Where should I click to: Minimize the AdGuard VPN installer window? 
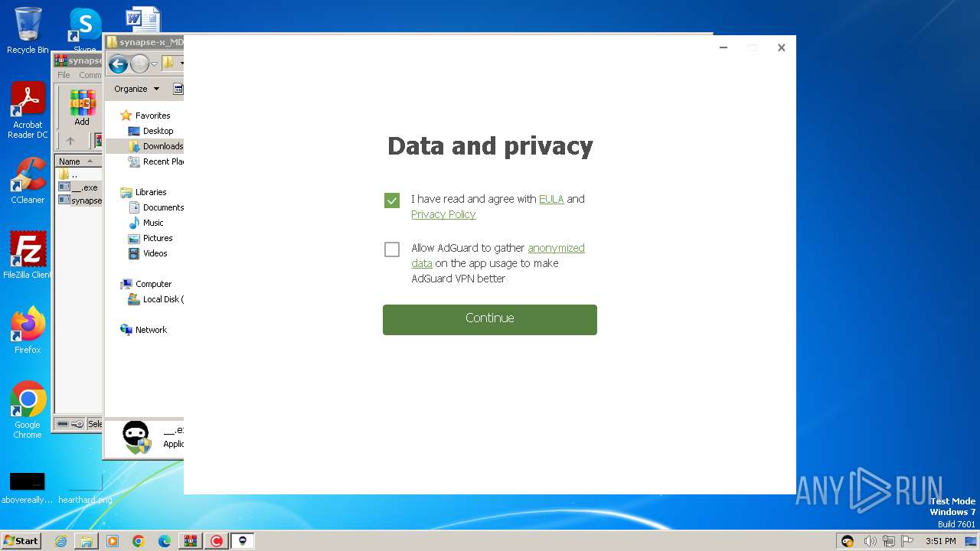point(724,47)
